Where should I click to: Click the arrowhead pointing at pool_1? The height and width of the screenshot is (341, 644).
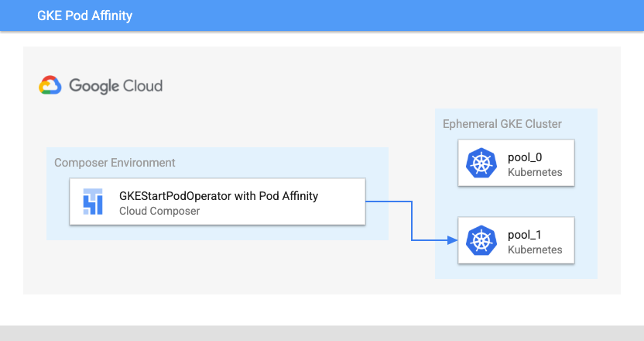click(x=454, y=241)
